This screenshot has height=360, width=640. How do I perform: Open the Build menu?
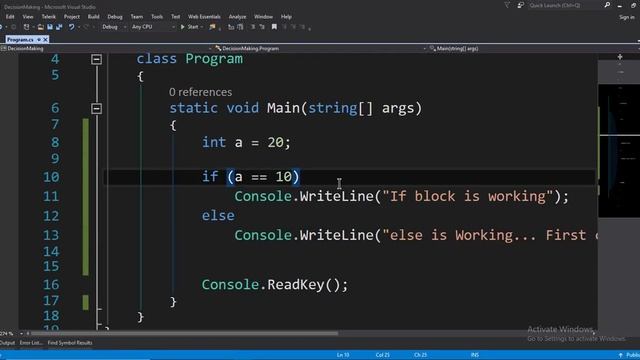point(93,17)
